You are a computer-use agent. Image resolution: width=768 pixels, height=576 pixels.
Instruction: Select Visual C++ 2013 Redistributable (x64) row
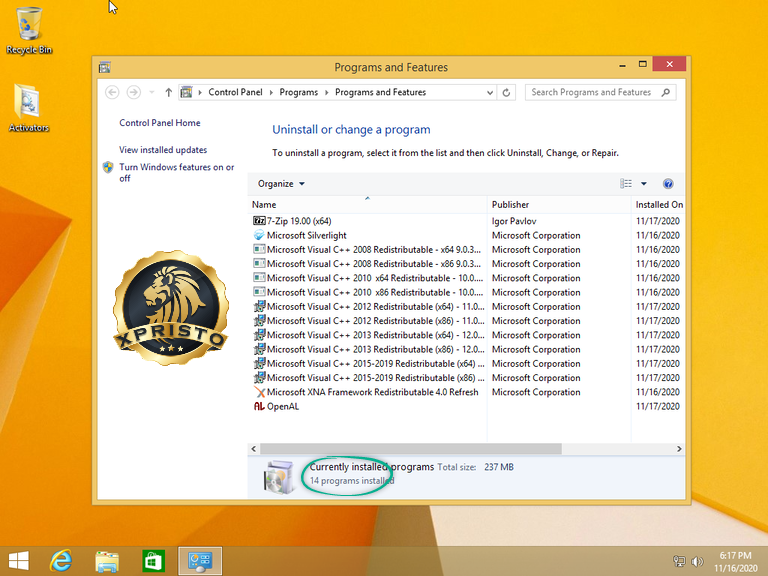point(466,335)
